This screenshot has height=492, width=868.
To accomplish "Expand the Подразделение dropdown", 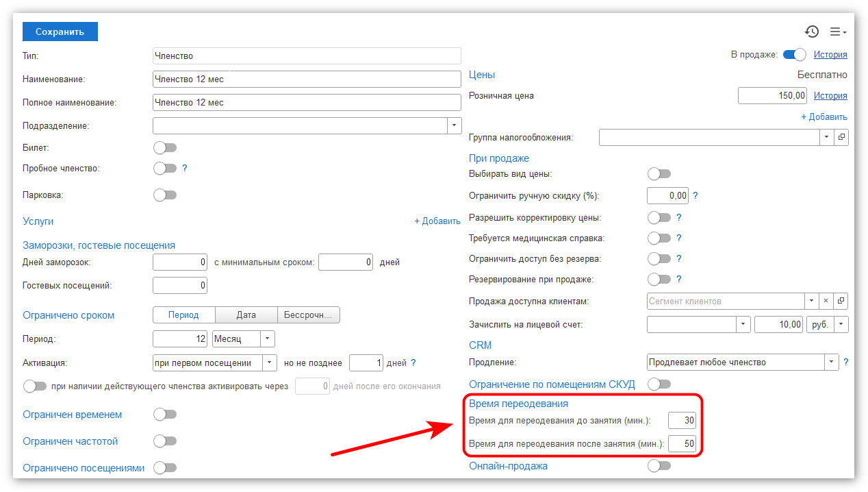I will (455, 126).
